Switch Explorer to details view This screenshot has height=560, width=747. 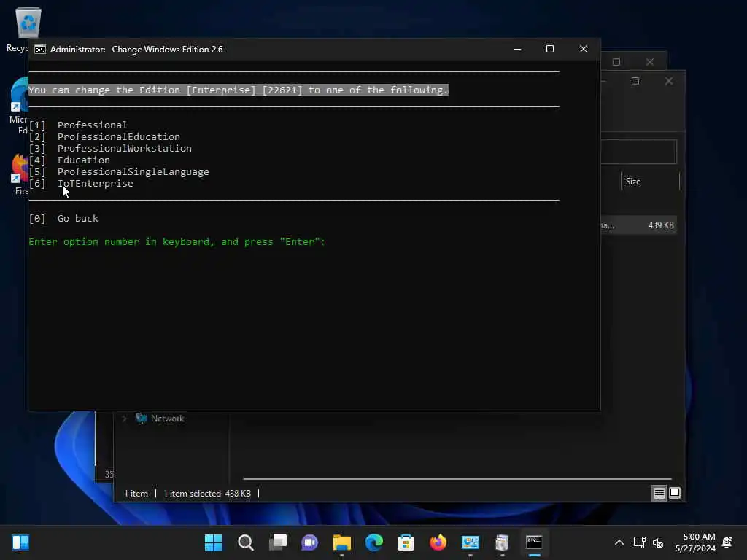[x=659, y=494]
